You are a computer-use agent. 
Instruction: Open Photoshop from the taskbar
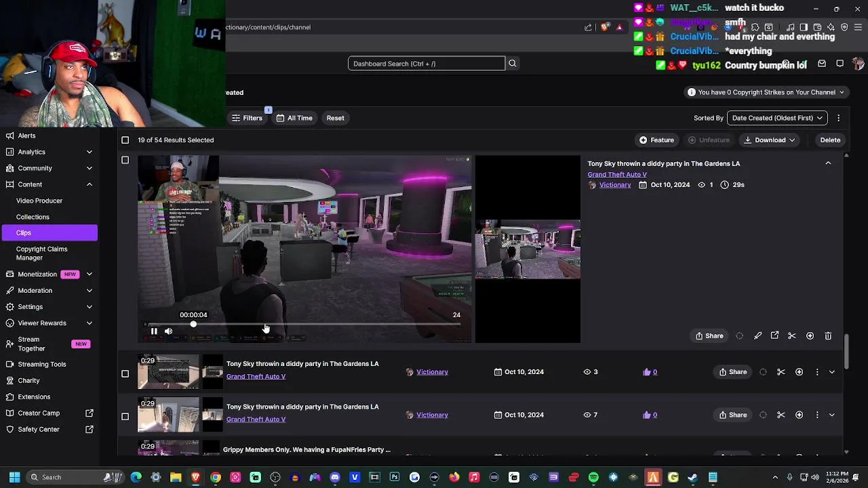pyautogui.click(x=395, y=477)
